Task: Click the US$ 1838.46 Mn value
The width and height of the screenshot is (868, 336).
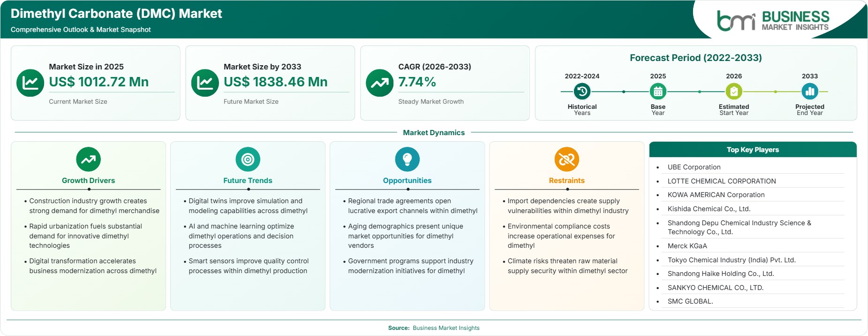Action: pos(275,82)
